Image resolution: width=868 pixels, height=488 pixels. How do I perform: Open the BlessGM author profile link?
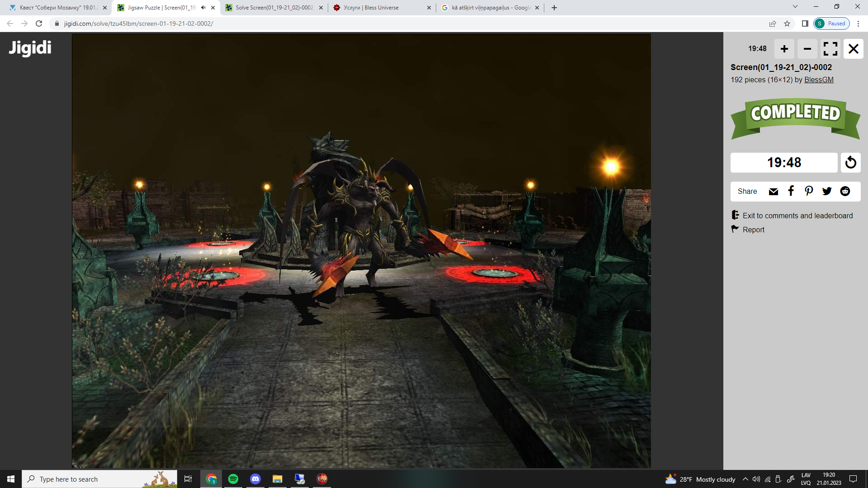click(819, 80)
